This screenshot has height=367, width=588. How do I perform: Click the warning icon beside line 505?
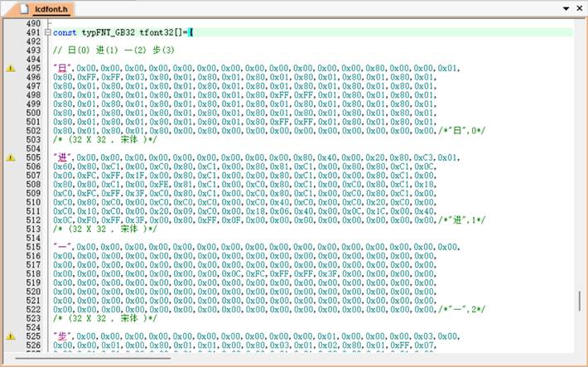point(11,157)
